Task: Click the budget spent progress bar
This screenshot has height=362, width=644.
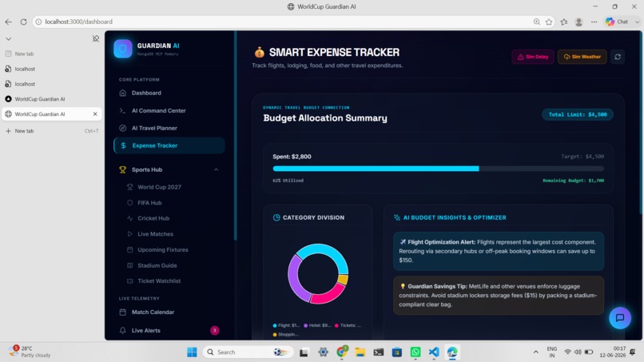Action: click(x=438, y=169)
